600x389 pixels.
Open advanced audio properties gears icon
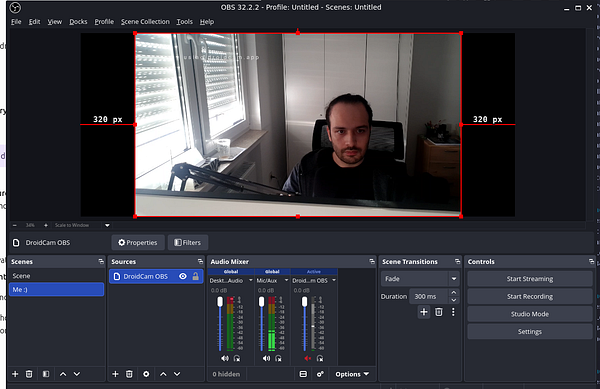(x=320, y=374)
